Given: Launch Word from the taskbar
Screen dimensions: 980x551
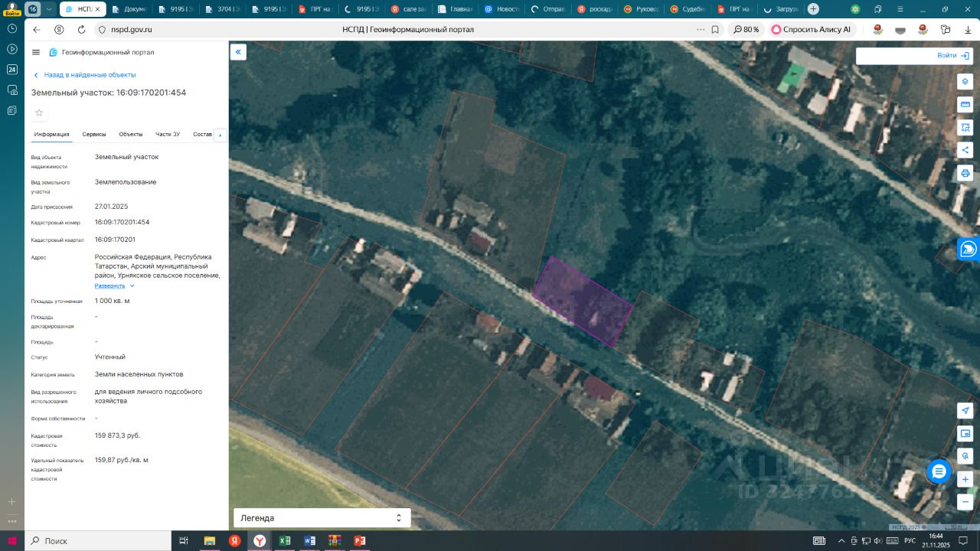Looking at the screenshot, I should pyautogui.click(x=309, y=540).
